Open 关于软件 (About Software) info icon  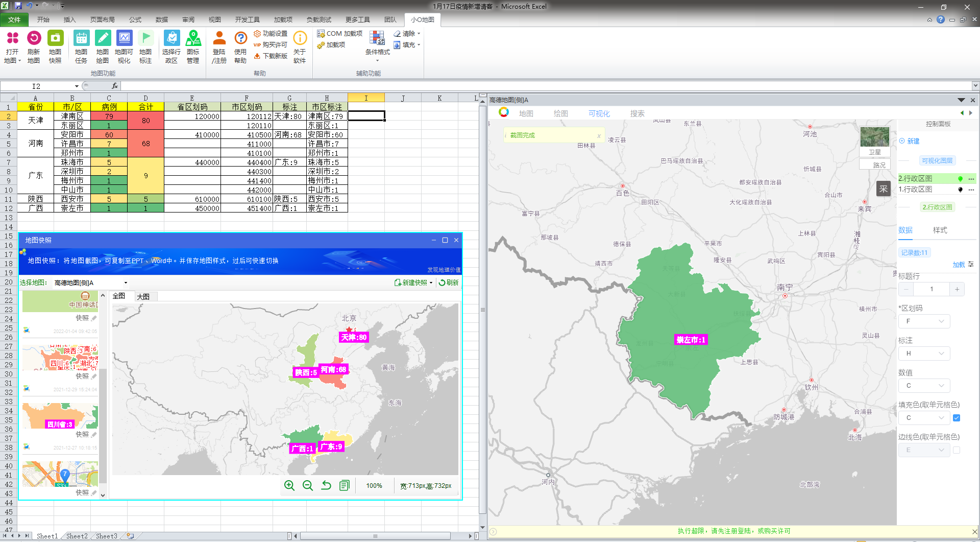[300, 38]
